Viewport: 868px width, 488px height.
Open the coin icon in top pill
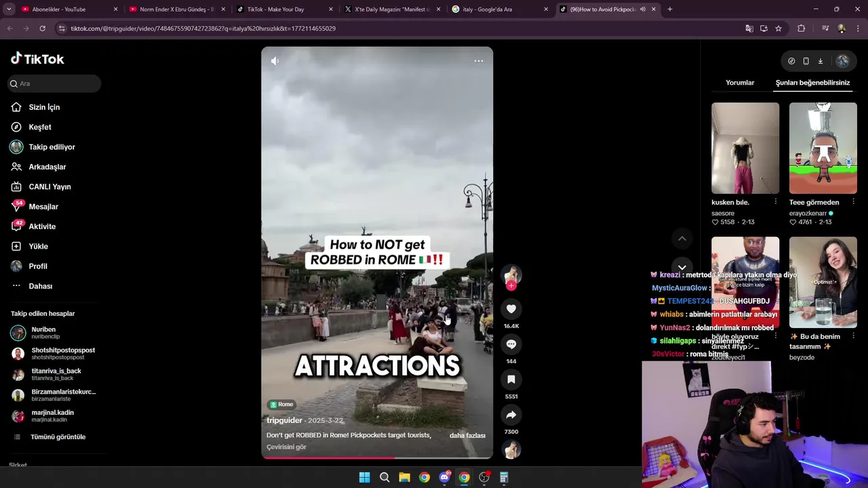(x=791, y=61)
